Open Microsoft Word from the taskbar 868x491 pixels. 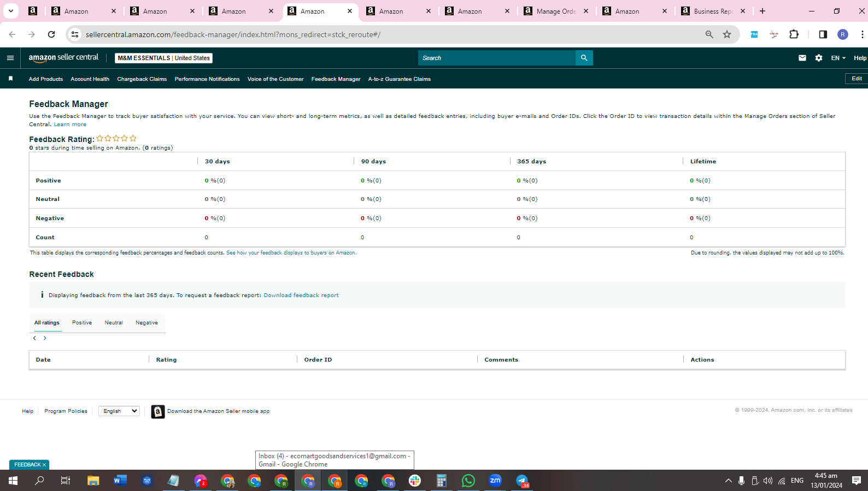[x=120, y=481]
